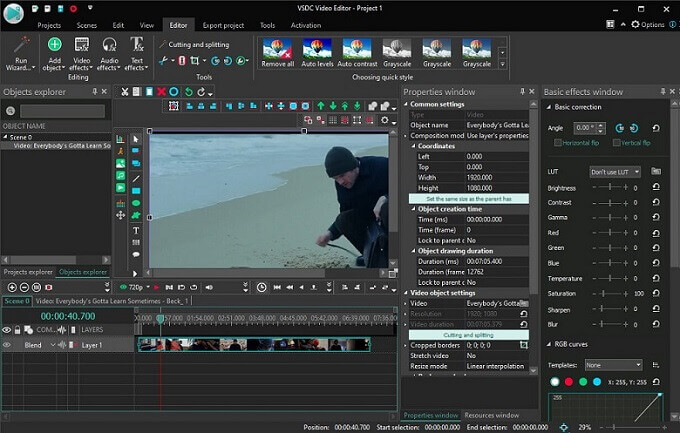Click Cutting and splitting in Tools ribbon
The width and height of the screenshot is (680, 433).
[195, 45]
